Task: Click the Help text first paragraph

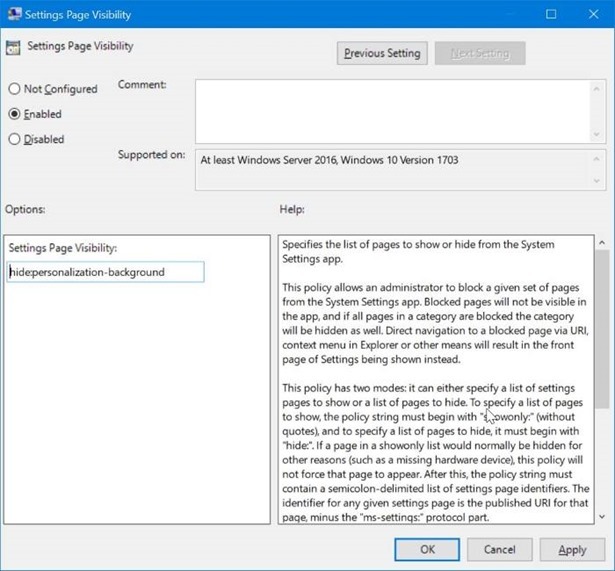Action: point(418,252)
